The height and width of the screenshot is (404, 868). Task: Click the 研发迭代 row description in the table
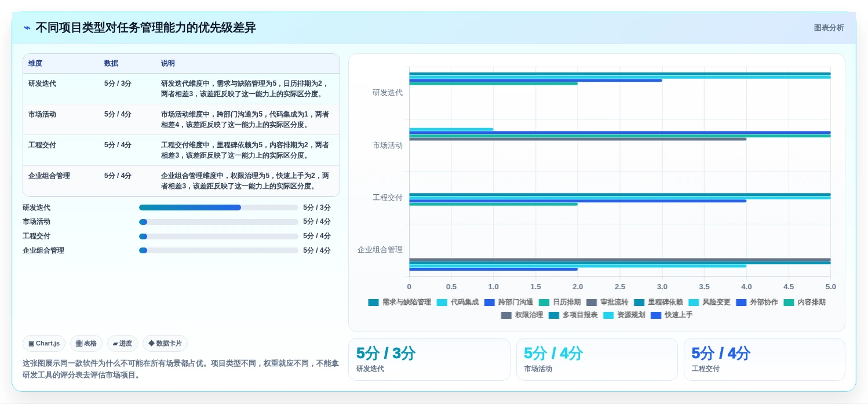pos(245,89)
